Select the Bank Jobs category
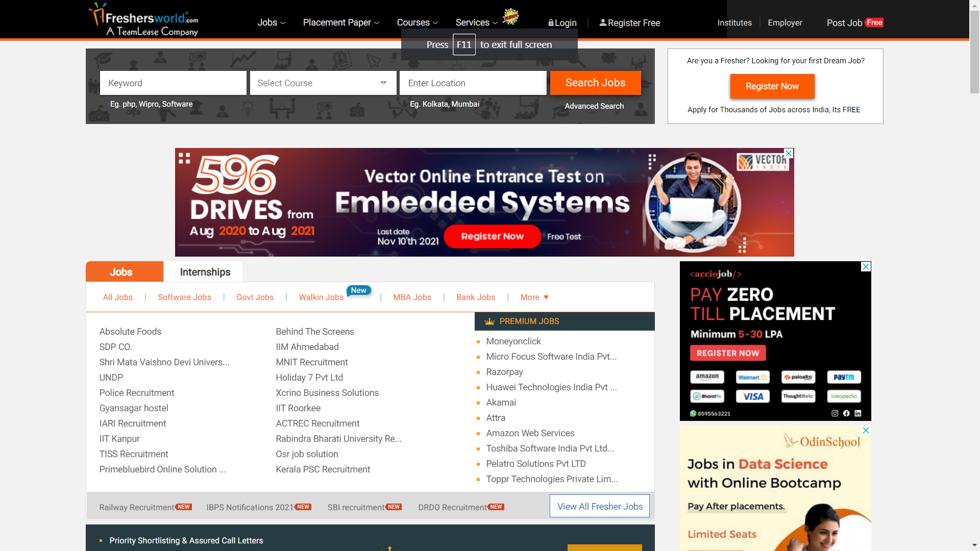The height and width of the screenshot is (551, 980). click(x=476, y=297)
